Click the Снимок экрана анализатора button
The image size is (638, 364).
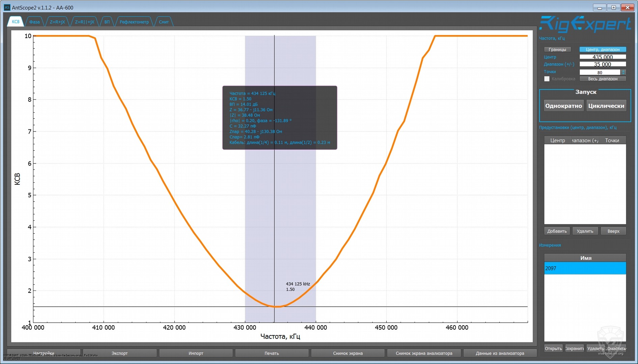click(x=424, y=353)
